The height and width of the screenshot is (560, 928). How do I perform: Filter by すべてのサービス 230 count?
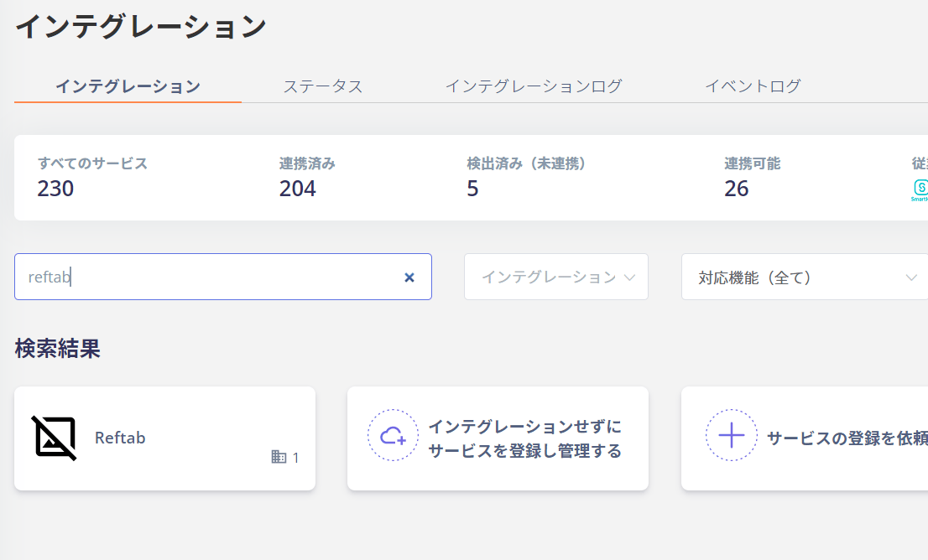coord(92,178)
